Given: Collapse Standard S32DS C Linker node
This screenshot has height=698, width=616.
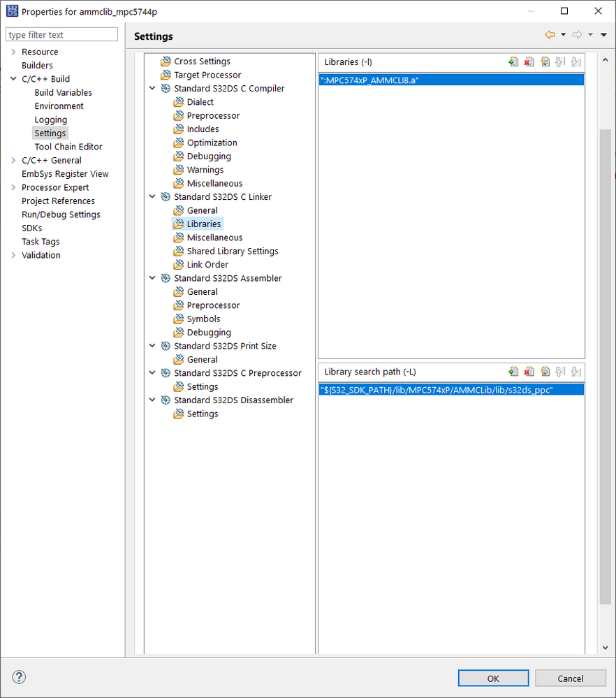Looking at the screenshot, I should 152,197.
